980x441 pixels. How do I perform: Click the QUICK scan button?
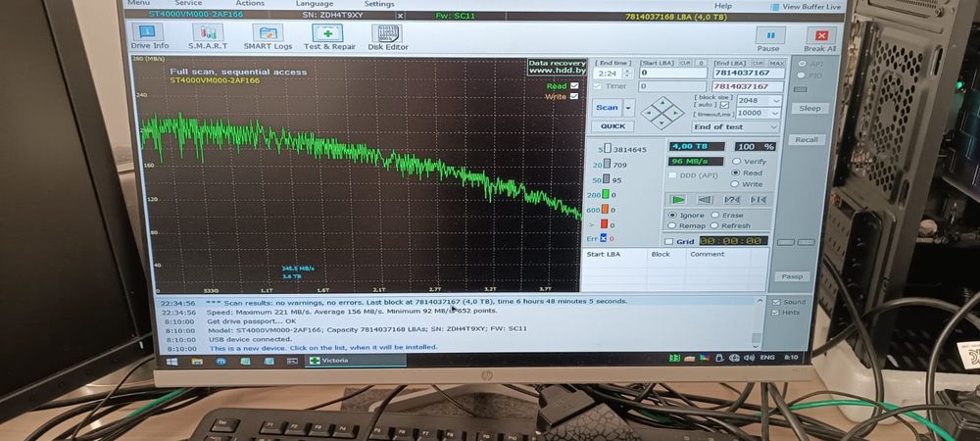pos(612,126)
